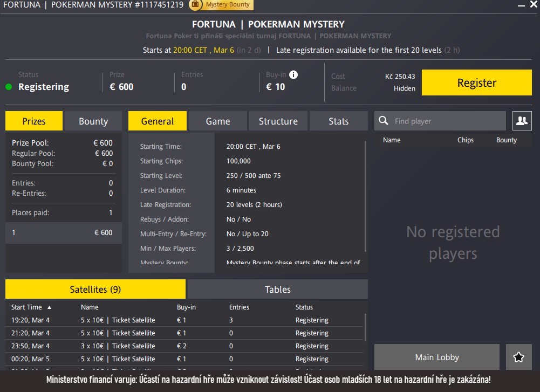The image size is (540, 392).
Task: Sort players by Bounty column
Action: point(506,140)
